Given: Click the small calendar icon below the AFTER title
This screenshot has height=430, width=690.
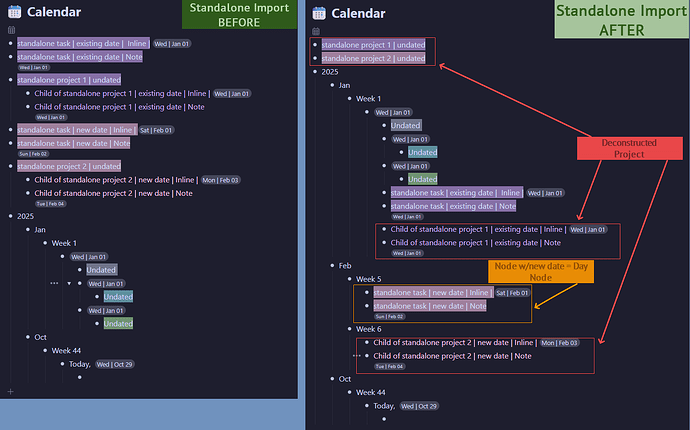Looking at the screenshot, I should click(x=316, y=30).
